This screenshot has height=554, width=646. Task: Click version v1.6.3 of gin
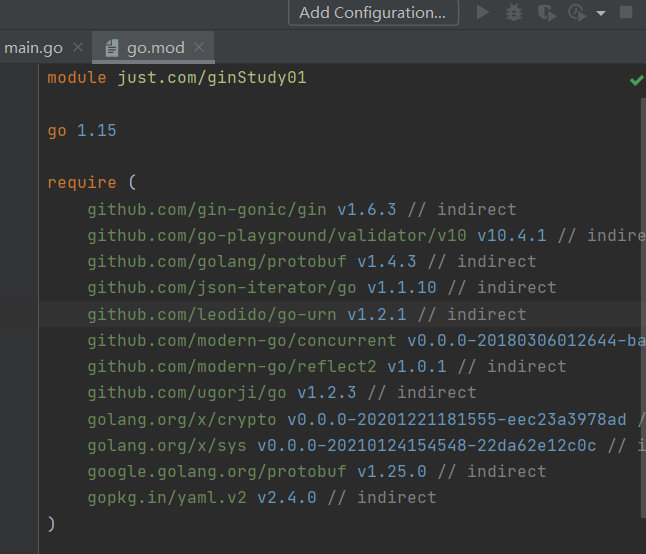click(367, 209)
